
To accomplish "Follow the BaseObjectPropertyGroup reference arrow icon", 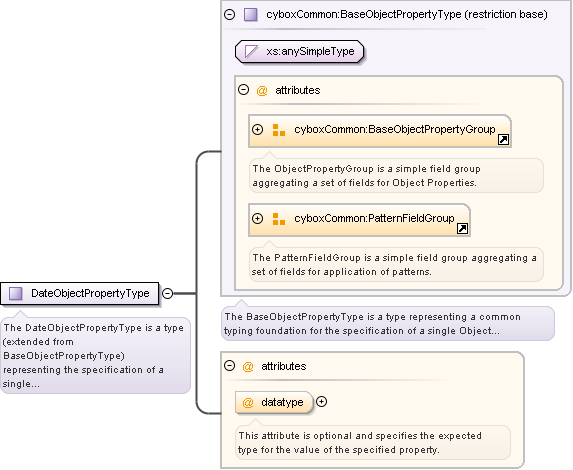I will pyautogui.click(x=504, y=139).
